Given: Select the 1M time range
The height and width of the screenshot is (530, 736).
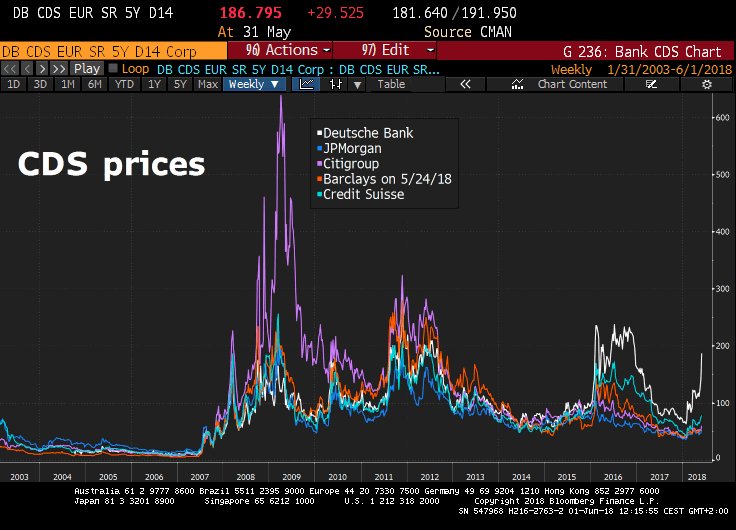Looking at the screenshot, I should coord(68,84).
